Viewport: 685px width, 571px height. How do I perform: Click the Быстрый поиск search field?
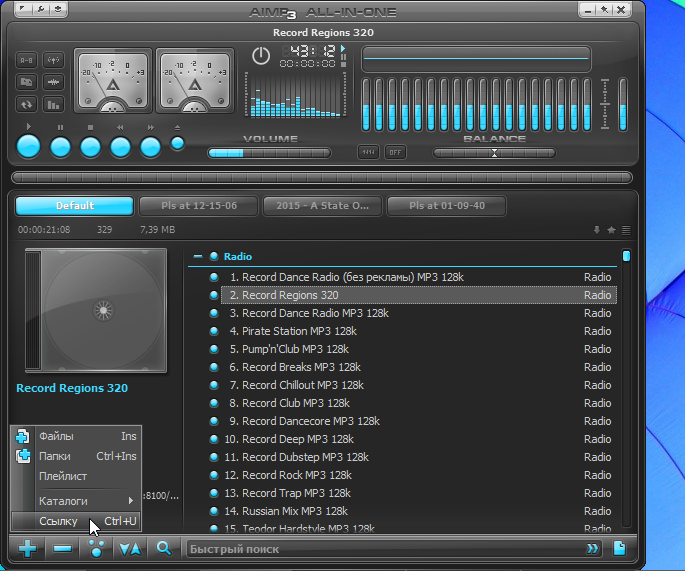[380, 549]
